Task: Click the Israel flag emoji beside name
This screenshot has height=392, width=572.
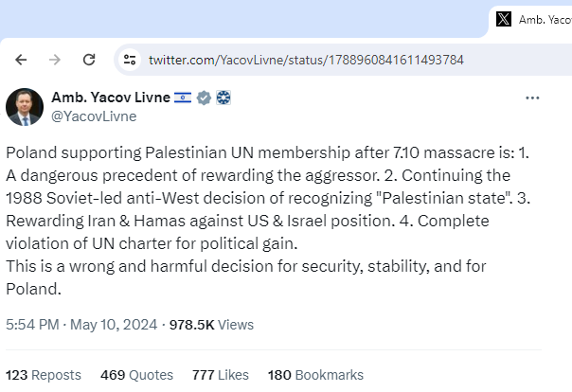Action: point(183,98)
